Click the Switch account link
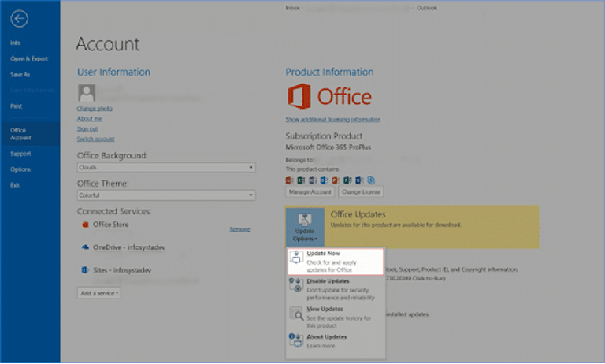 coord(95,139)
